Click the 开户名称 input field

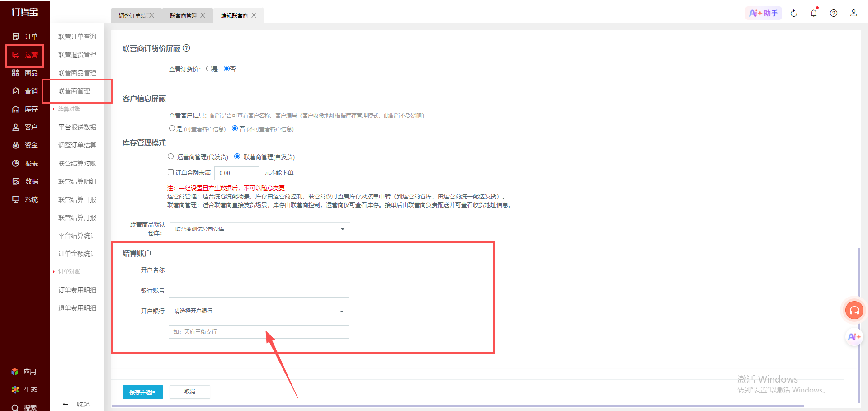259,270
